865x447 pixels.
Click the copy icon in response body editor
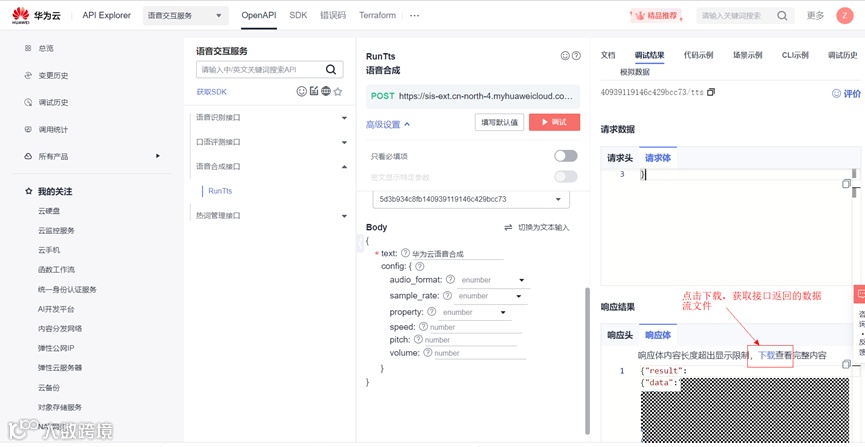846,364
